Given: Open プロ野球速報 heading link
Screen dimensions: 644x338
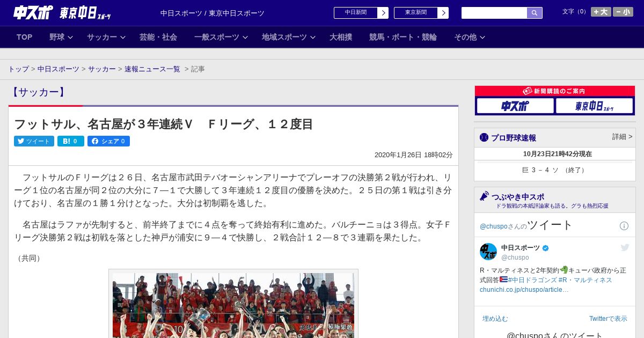Looking at the screenshot, I should click(514, 138).
